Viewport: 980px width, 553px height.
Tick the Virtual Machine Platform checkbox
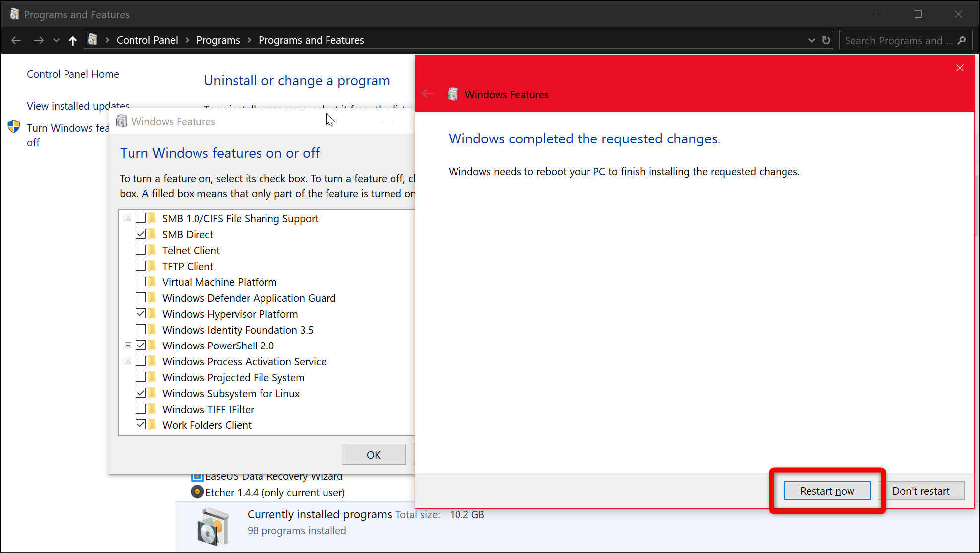coord(141,282)
